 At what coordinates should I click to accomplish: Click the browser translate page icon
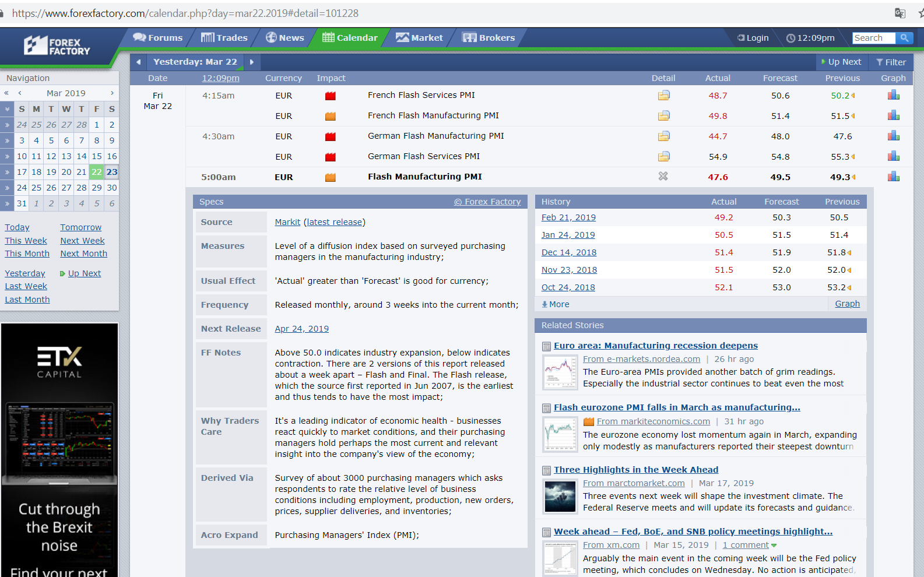click(x=900, y=13)
